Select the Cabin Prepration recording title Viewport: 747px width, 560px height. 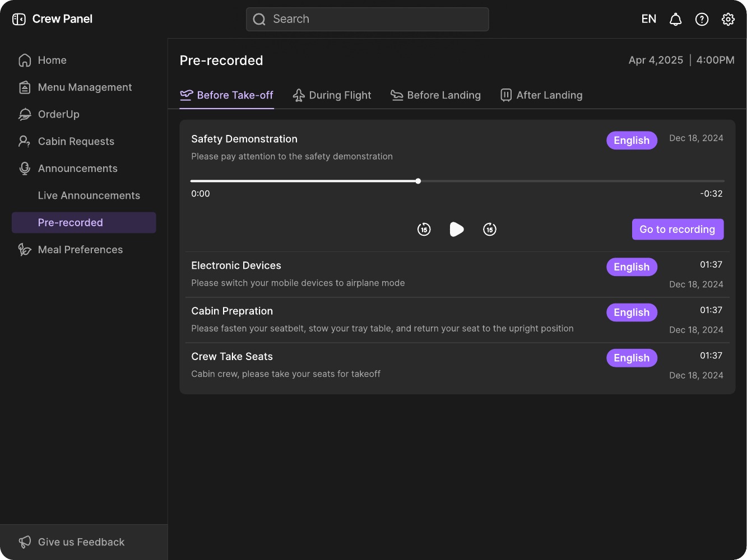point(232,311)
